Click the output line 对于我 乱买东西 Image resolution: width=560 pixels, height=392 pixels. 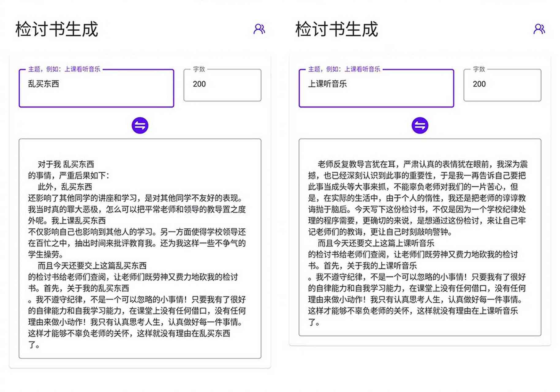(66, 164)
